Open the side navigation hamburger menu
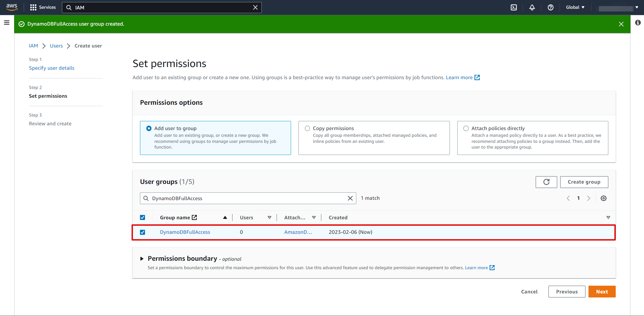The width and height of the screenshot is (644, 316). [7, 23]
